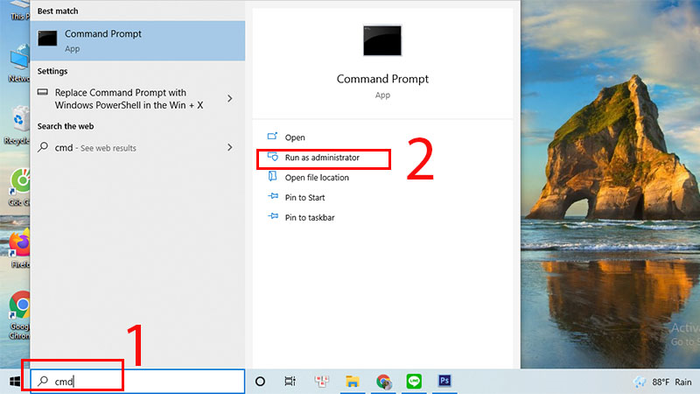Open Task View on the taskbar
Screen dimensions: 700x394
290,382
